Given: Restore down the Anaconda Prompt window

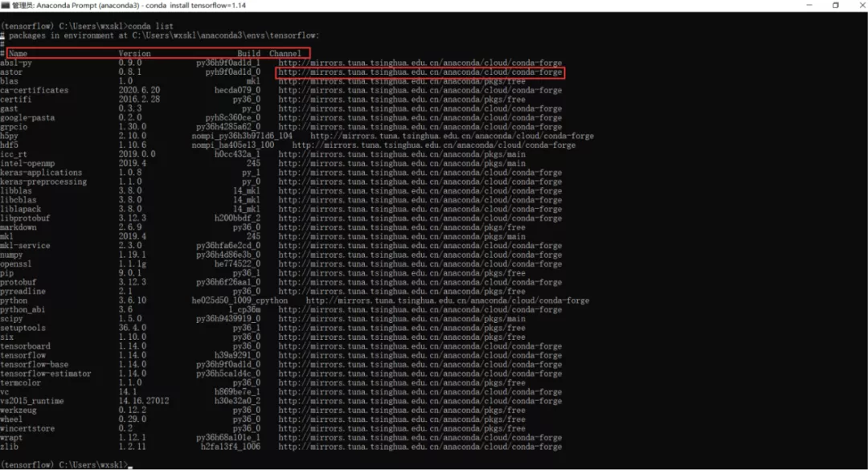Looking at the screenshot, I should click(836, 5).
